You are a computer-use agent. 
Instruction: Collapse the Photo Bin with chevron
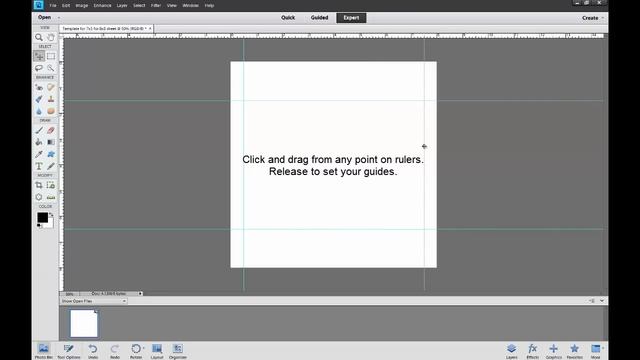coord(602,301)
